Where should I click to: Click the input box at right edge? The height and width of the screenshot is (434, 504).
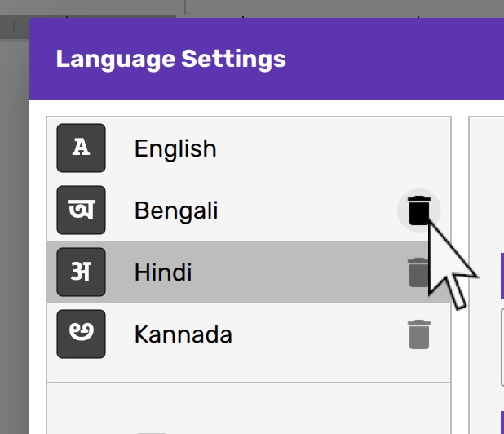pyautogui.click(x=502, y=347)
